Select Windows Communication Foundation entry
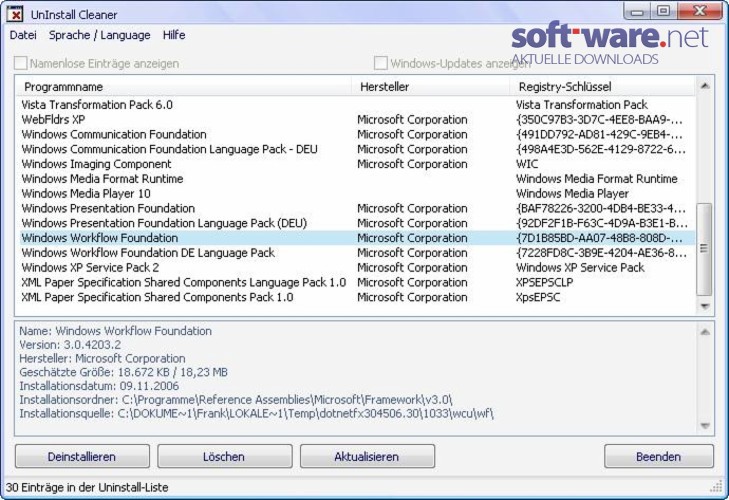 coord(114,134)
